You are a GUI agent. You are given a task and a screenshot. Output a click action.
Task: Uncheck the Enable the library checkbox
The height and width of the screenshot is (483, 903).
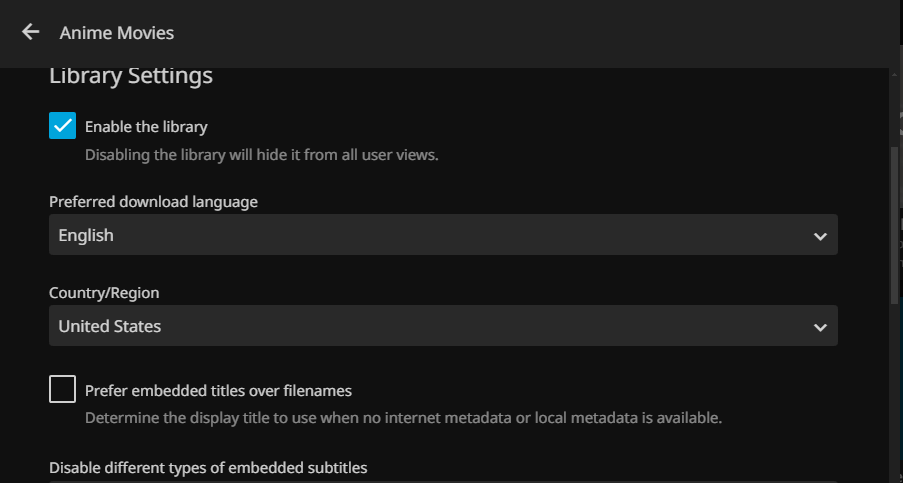coord(62,126)
